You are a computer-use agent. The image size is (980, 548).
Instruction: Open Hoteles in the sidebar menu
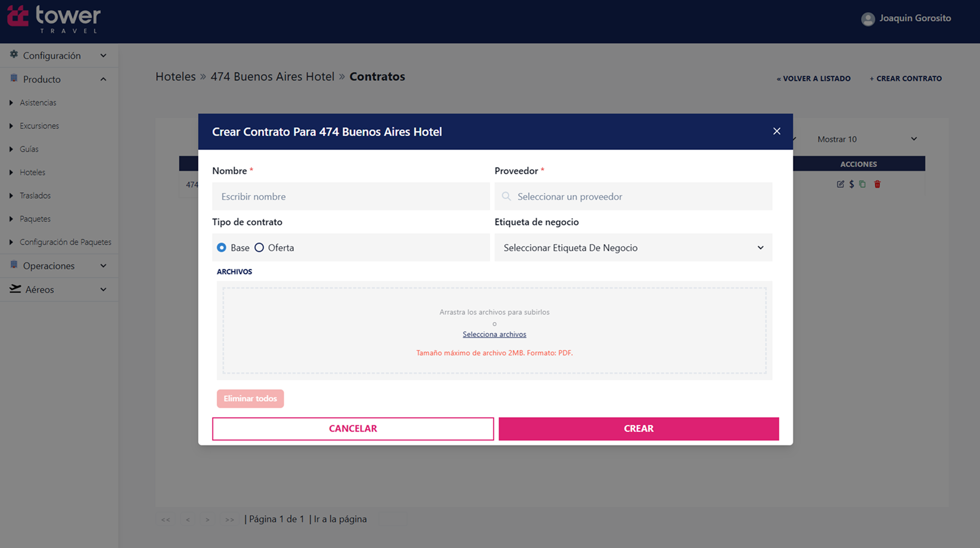33,172
